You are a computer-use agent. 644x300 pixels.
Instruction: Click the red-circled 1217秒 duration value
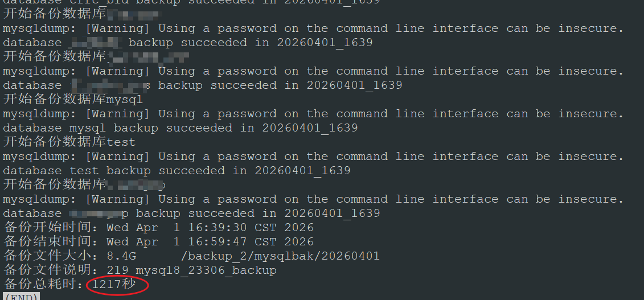pos(114,284)
